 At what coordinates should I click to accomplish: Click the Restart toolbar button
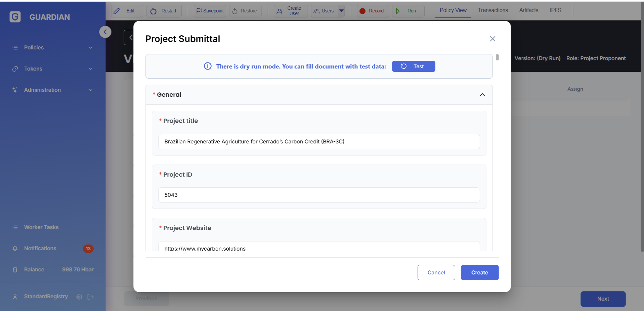(x=163, y=11)
